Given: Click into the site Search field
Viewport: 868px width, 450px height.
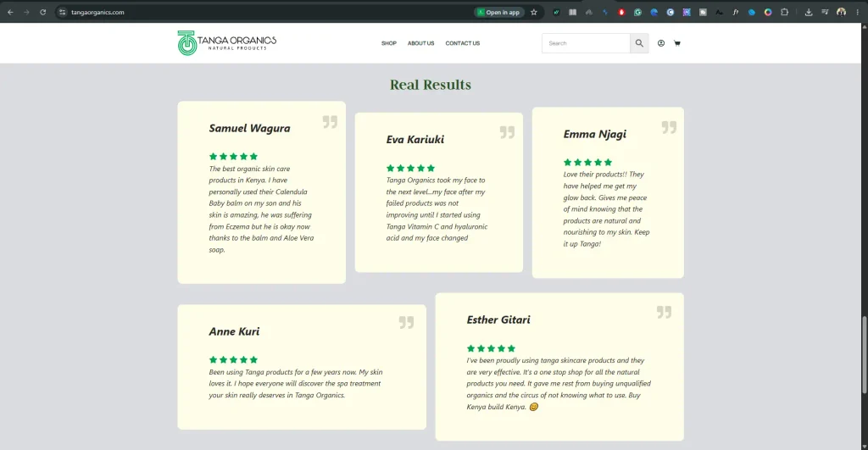Looking at the screenshot, I should point(586,43).
